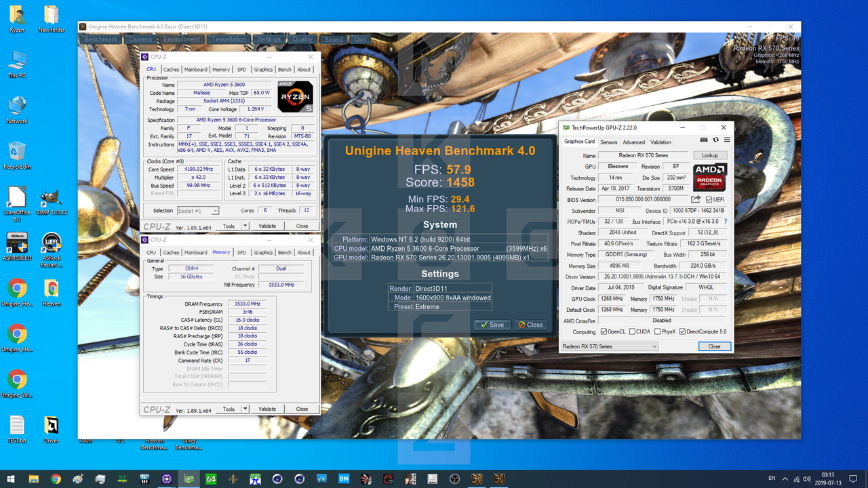Click the Core Speed value 4199.02 MHz
Image resolution: width=868 pixels, height=488 pixels.
199,169
